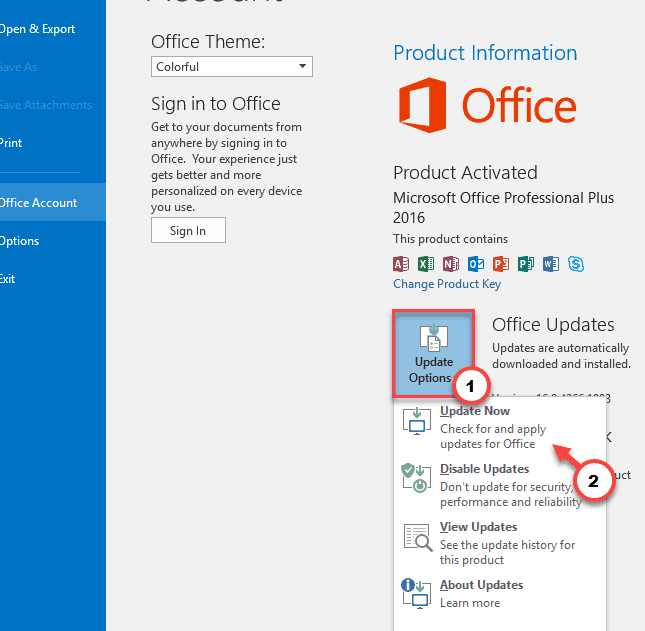Go to the Print page

click(53, 143)
